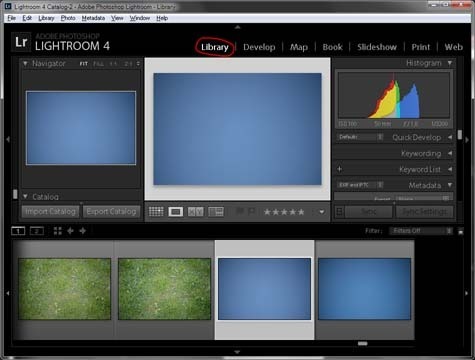Collapse the Navigator panel

coord(25,63)
